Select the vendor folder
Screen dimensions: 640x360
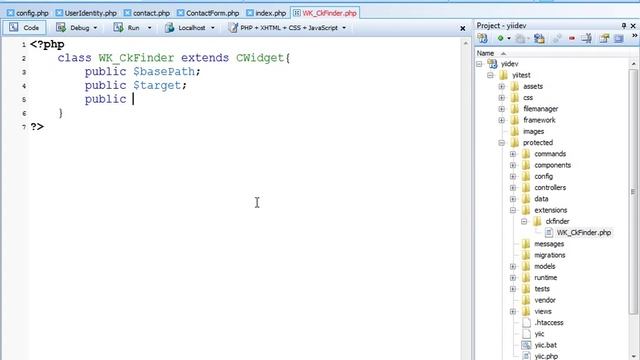click(x=545, y=300)
